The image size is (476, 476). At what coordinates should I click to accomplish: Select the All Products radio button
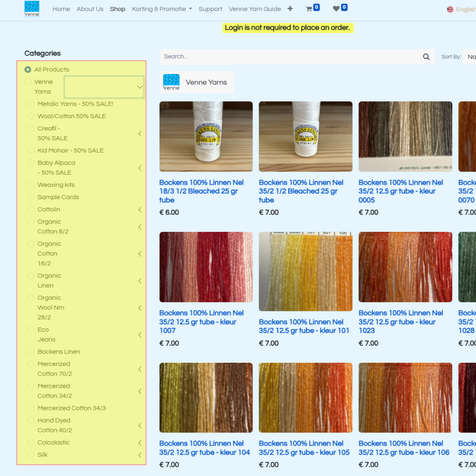[28, 70]
